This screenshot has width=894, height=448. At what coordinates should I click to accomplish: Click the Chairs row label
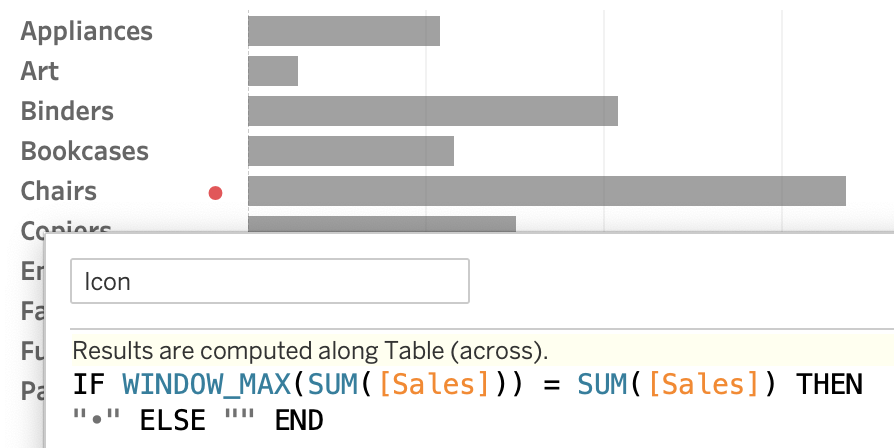pos(59,191)
